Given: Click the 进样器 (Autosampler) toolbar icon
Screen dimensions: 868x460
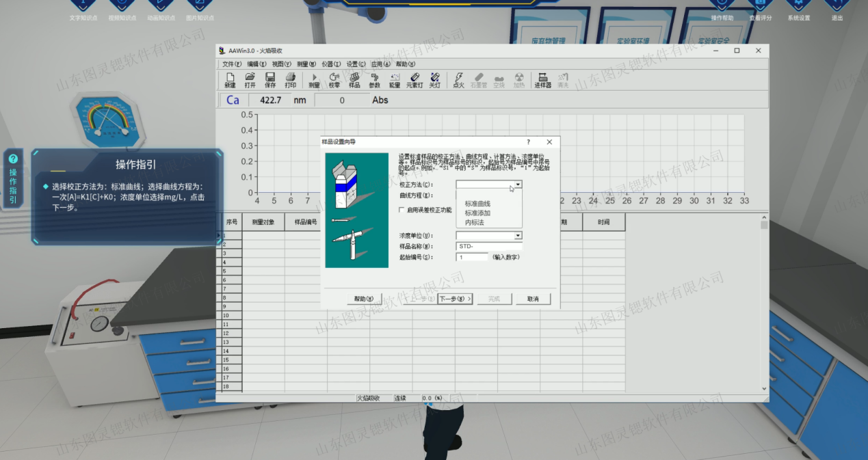Looking at the screenshot, I should point(542,80).
